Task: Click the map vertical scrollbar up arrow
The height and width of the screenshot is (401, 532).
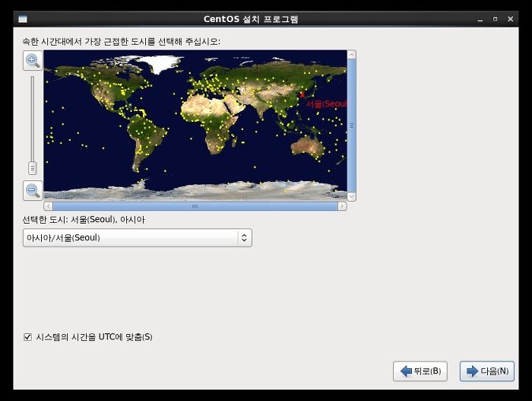Action: (351, 54)
